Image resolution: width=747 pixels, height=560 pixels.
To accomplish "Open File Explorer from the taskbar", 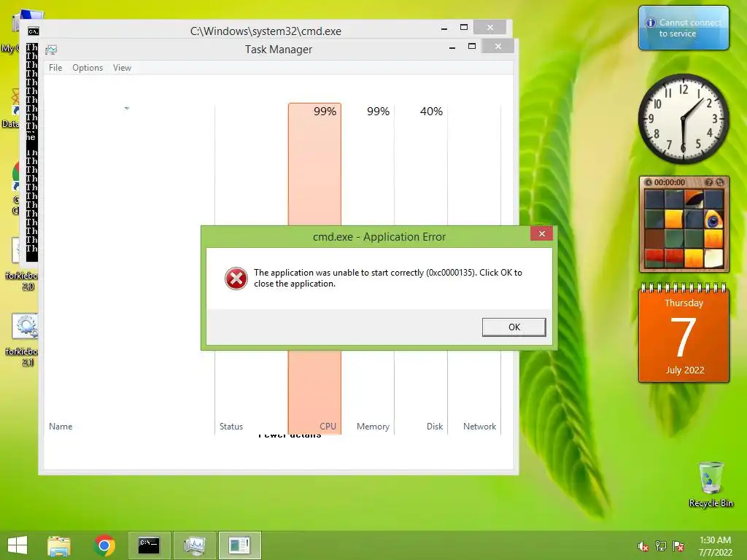I will coord(58,545).
